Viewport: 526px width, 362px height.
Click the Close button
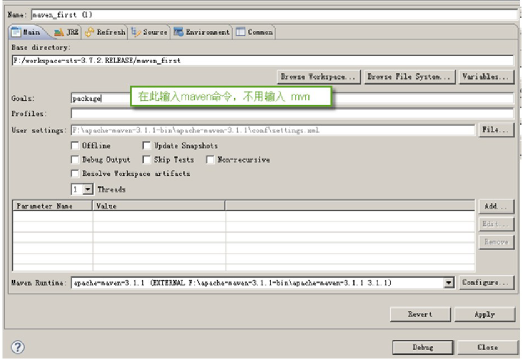pyautogui.click(x=488, y=347)
